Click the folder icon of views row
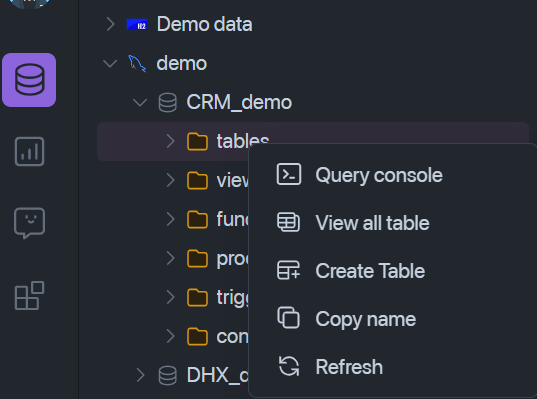 (x=198, y=180)
